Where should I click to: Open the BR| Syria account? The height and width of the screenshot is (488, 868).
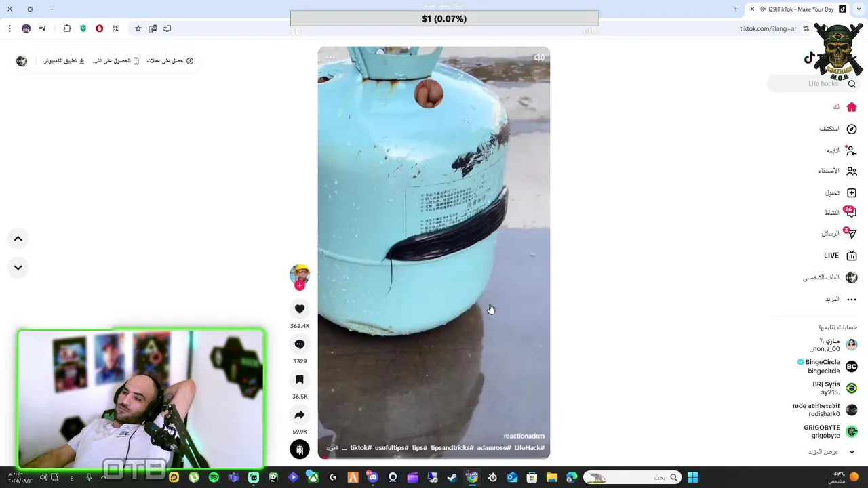pos(835,388)
